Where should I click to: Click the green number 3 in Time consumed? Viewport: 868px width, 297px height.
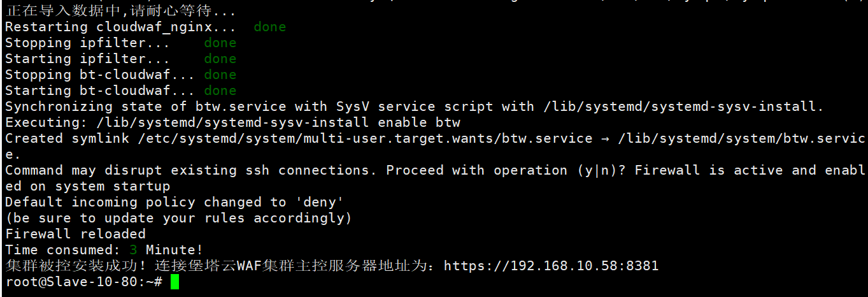point(133,250)
